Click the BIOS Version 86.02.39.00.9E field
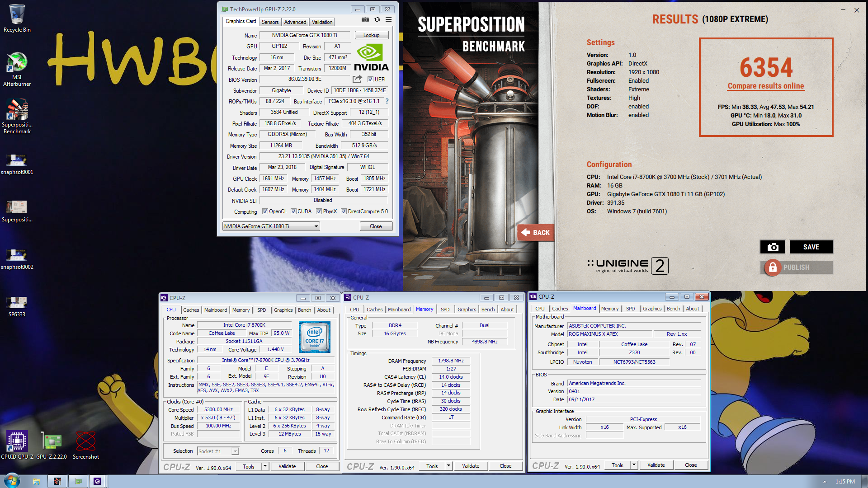Image resolution: width=868 pixels, height=488 pixels. [305, 79]
